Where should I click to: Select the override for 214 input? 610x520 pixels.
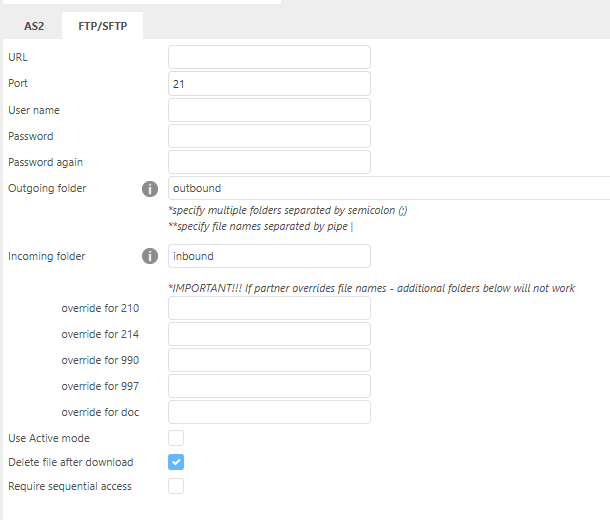tap(269, 334)
